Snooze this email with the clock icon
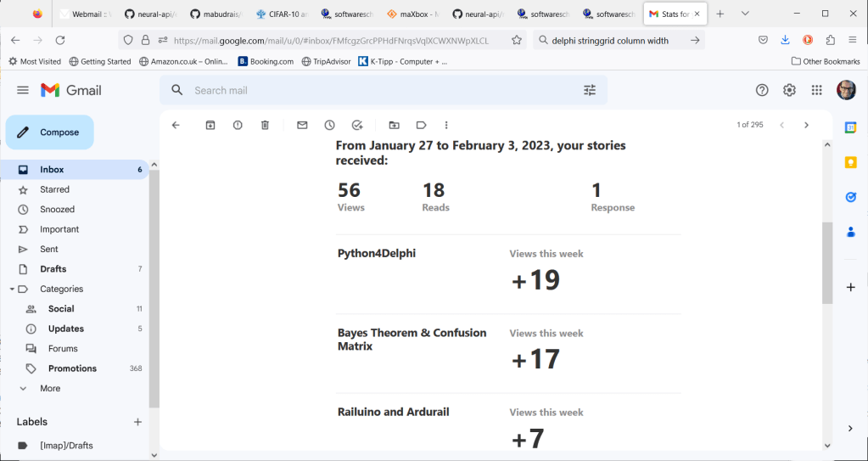Image resolution: width=868 pixels, height=461 pixels. pyautogui.click(x=329, y=125)
